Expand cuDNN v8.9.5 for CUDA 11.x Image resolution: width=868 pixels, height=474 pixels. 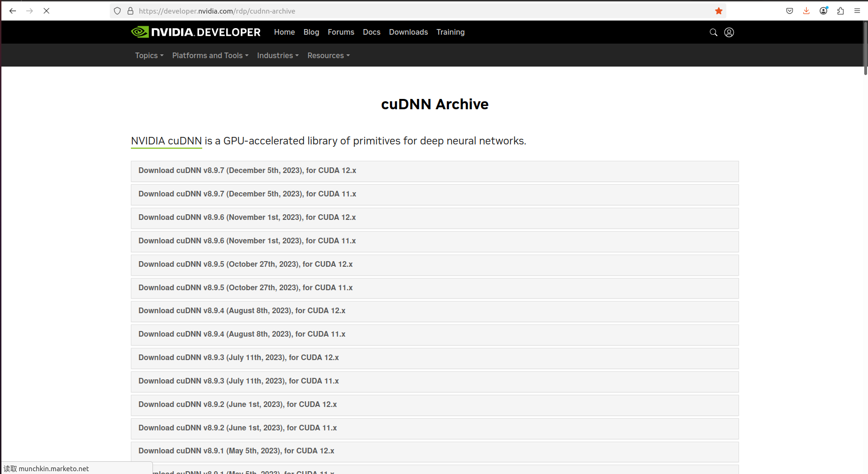coord(434,288)
